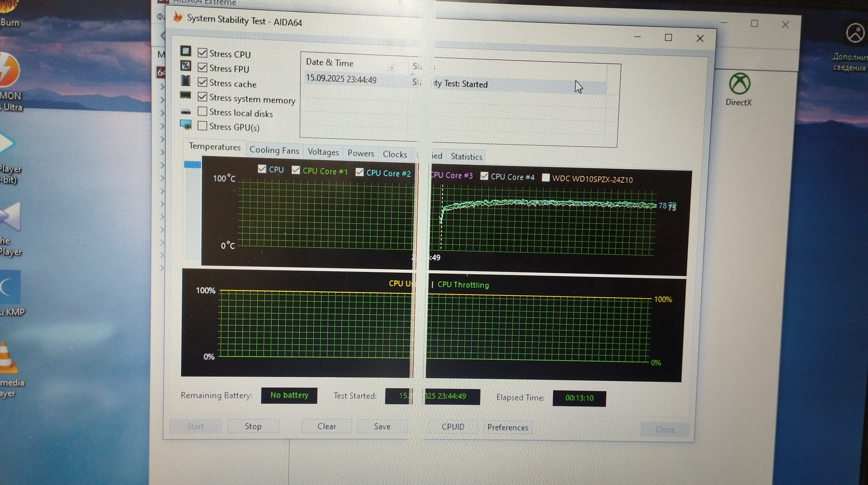This screenshot has height=485, width=868.
Task: Click the system memory RAM icon
Action: coord(185,95)
